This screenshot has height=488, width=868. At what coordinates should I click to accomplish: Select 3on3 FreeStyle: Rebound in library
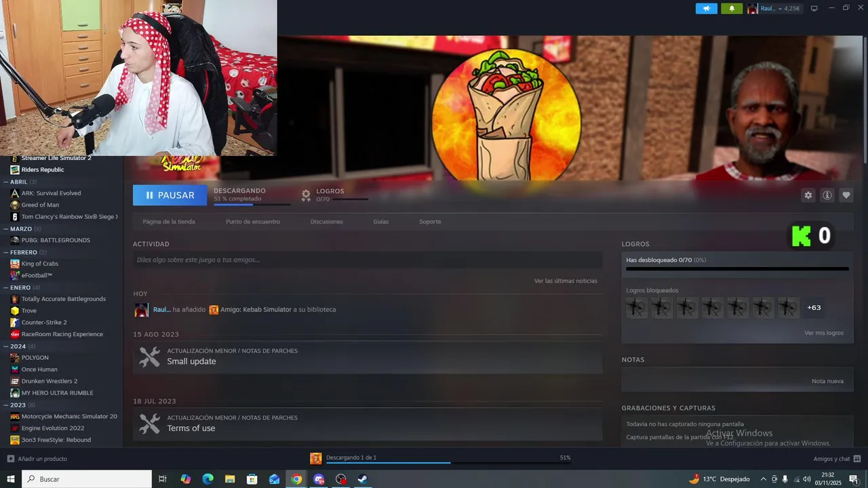[56, 440]
